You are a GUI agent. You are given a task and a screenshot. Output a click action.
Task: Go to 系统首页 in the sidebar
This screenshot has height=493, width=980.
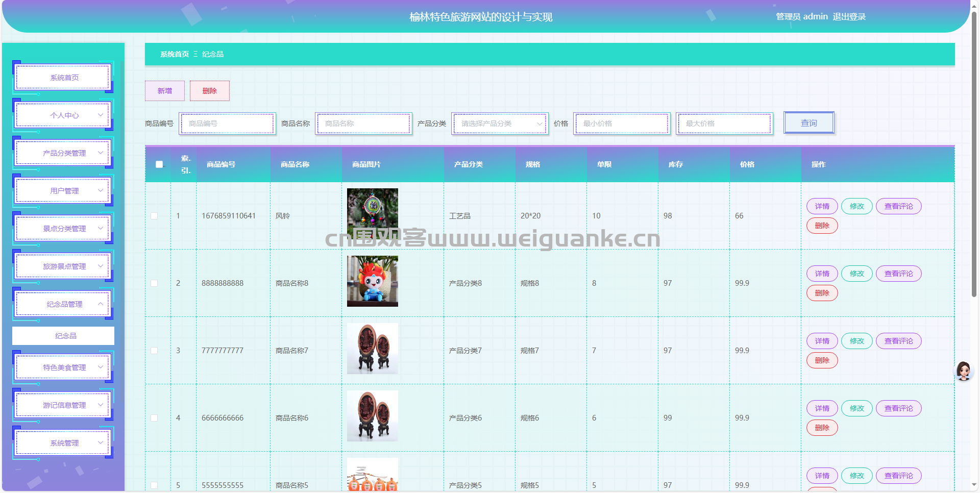(63, 78)
